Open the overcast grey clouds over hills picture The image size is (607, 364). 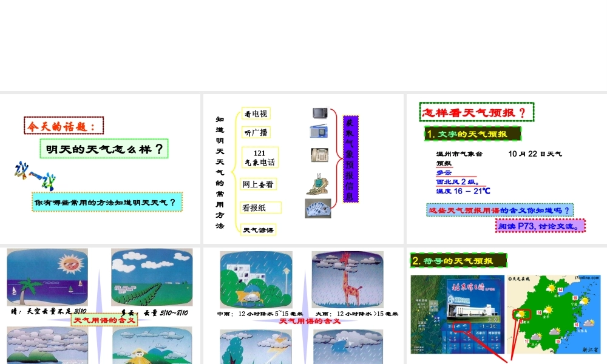point(47,345)
